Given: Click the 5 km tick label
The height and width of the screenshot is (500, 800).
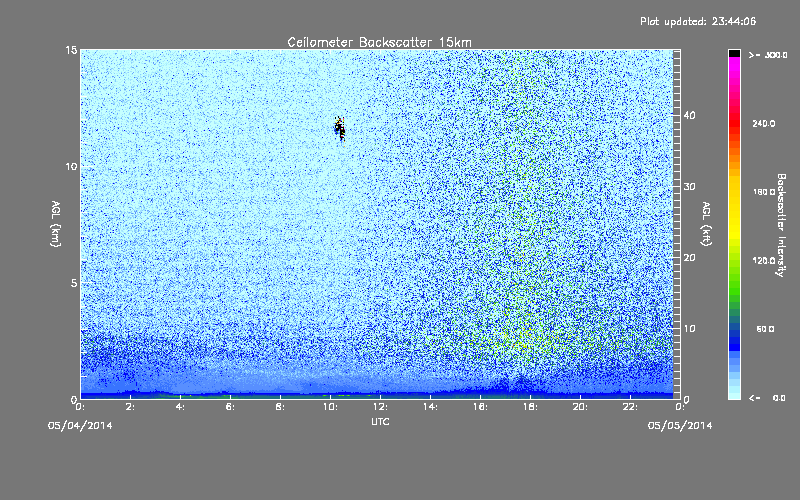Looking at the screenshot, I should tap(74, 283).
